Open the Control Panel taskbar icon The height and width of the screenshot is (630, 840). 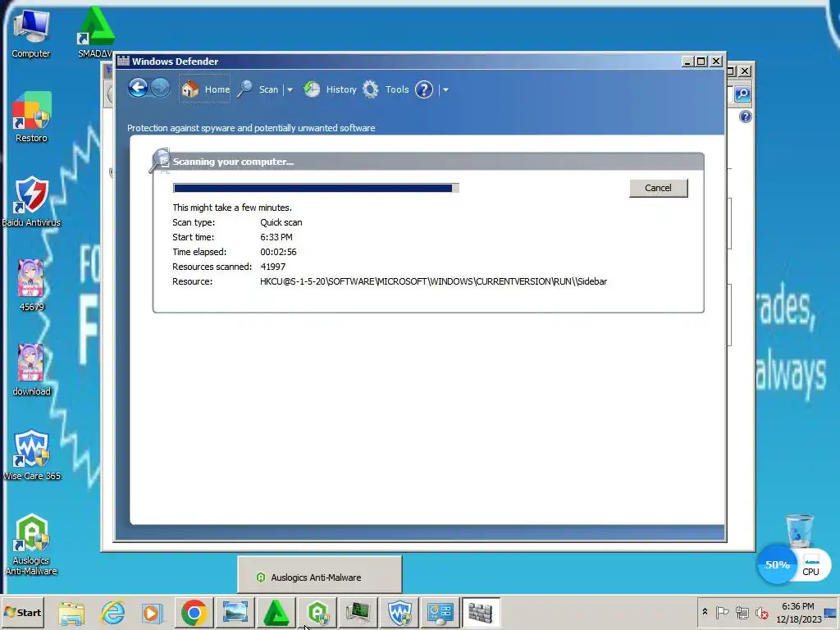coord(441,612)
